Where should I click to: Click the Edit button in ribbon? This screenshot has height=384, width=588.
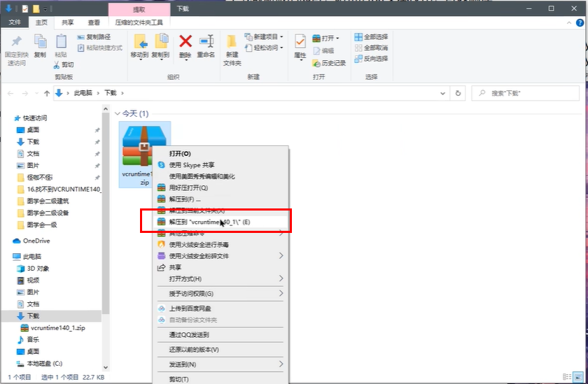pyautogui.click(x=323, y=50)
